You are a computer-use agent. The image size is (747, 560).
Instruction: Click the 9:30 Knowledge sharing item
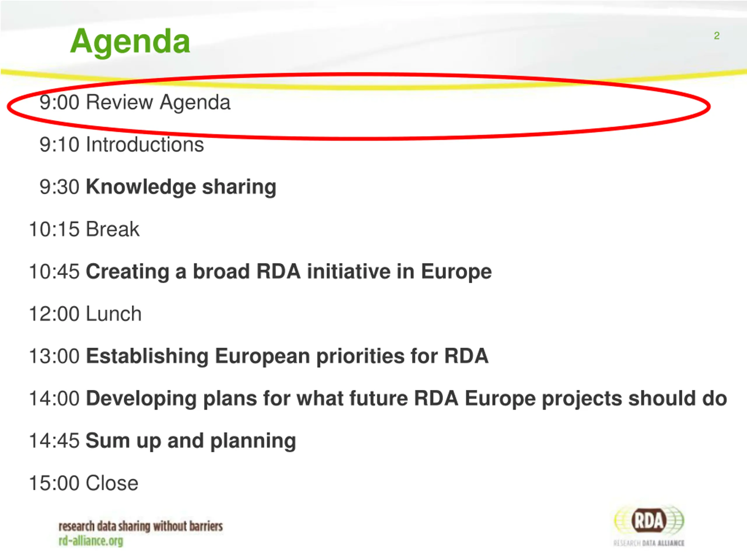pyautogui.click(x=158, y=187)
